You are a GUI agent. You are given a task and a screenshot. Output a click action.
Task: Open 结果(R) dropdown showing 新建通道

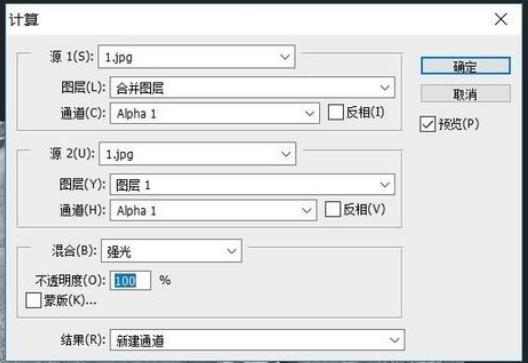pyautogui.click(x=257, y=340)
